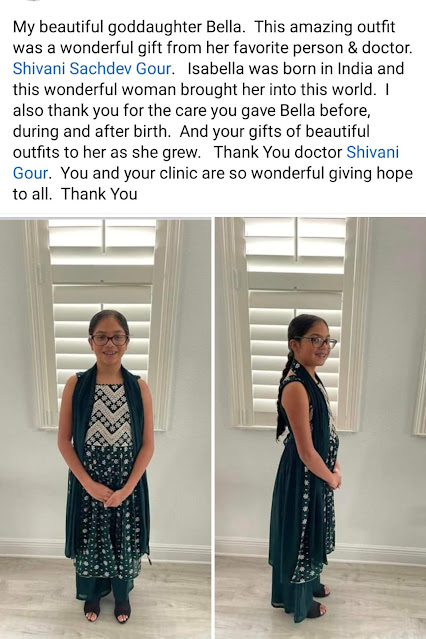Image resolution: width=426 pixels, height=639 pixels.
Task: Click the black sandals in the side-profile photo
Action: click(x=318, y=602)
